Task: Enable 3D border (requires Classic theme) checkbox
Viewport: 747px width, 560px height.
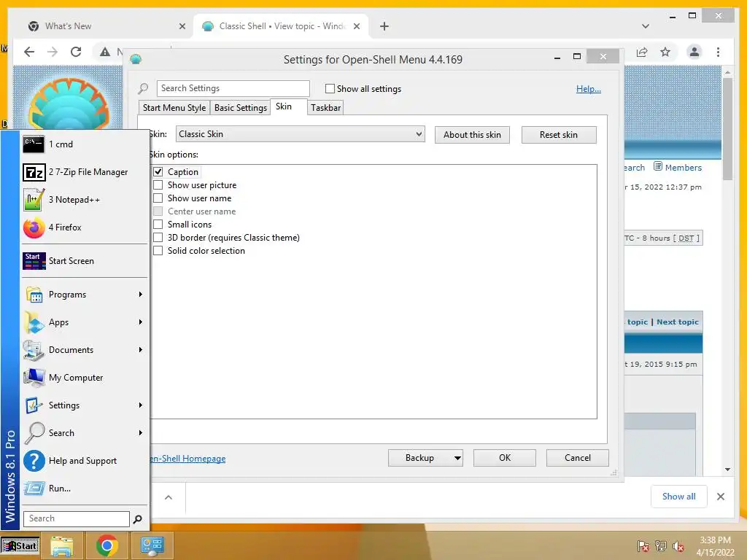Action: pyautogui.click(x=158, y=237)
